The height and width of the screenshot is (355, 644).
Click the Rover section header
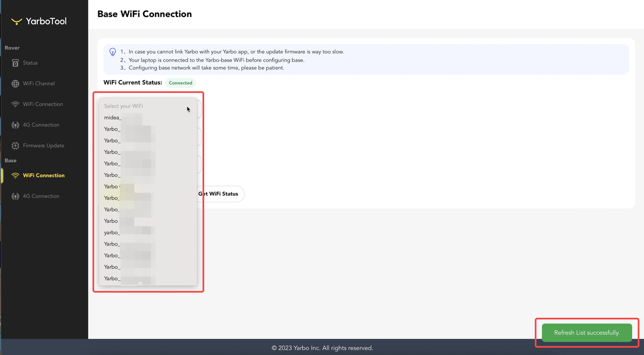(x=12, y=48)
